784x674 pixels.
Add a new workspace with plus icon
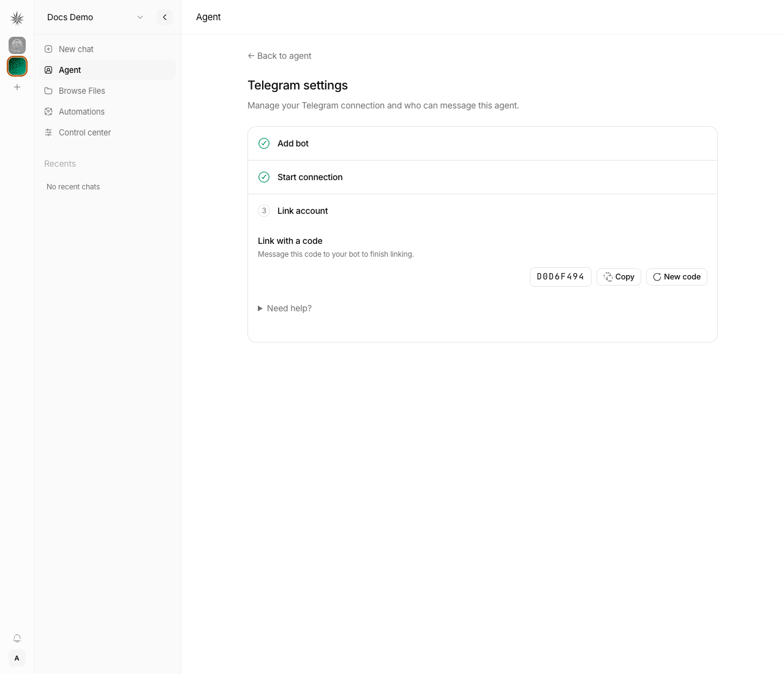[17, 87]
